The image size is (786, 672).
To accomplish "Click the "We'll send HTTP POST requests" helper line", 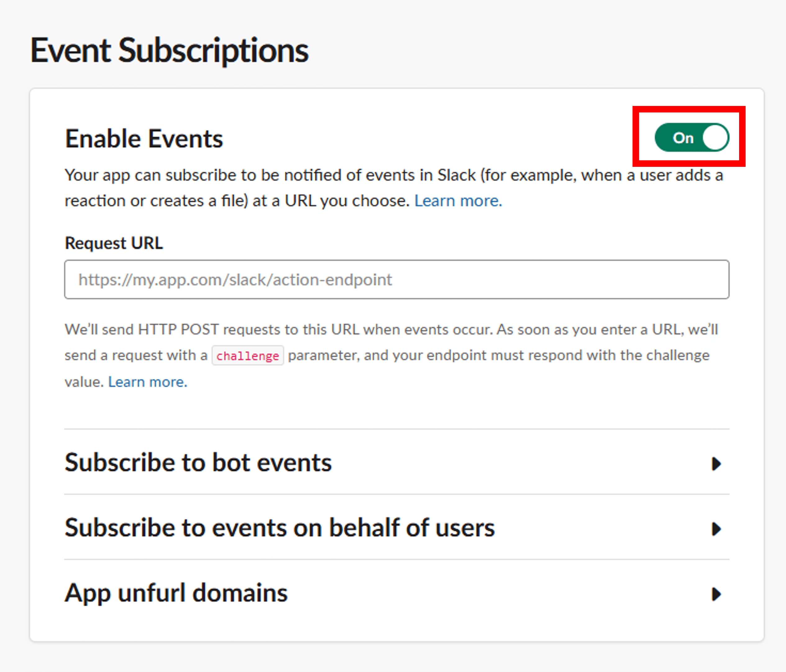I will click(x=391, y=329).
